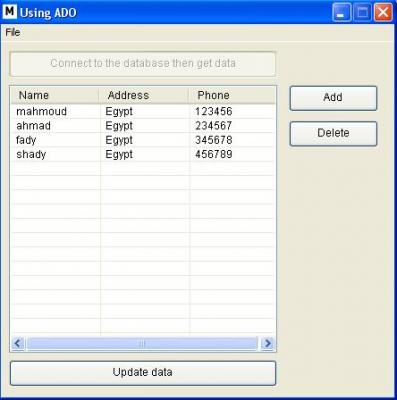Select the shady name cell

click(x=31, y=154)
